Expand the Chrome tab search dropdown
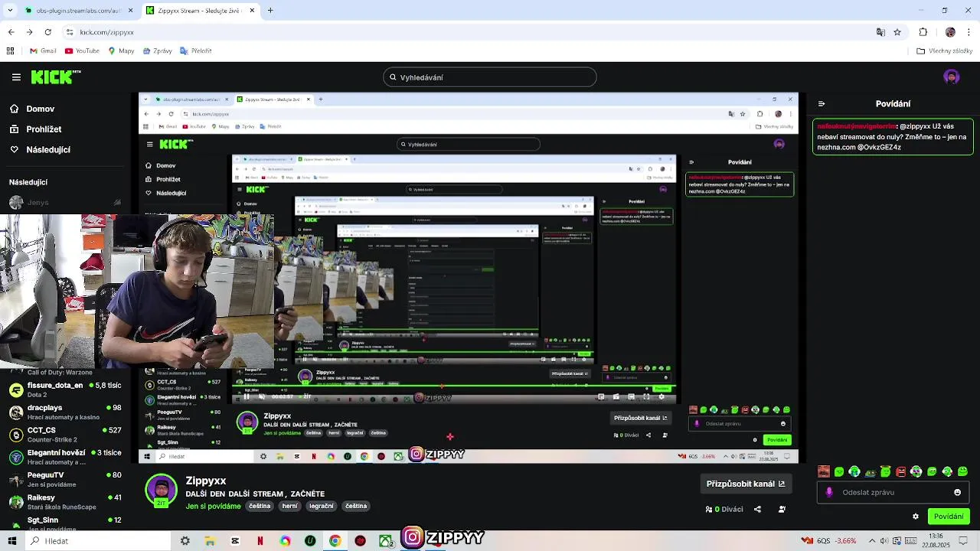 [x=11, y=11]
